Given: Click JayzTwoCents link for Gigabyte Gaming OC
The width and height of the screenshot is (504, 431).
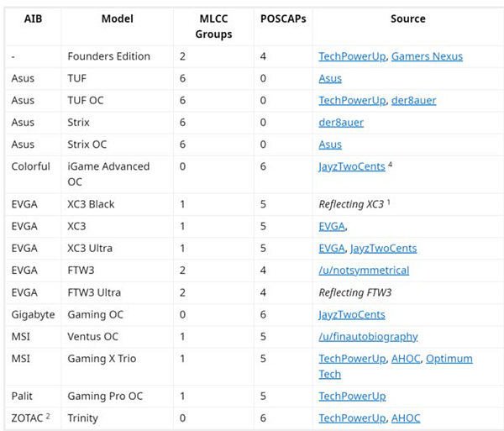Looking at the screenshot, I should click(x=351, y=314).
